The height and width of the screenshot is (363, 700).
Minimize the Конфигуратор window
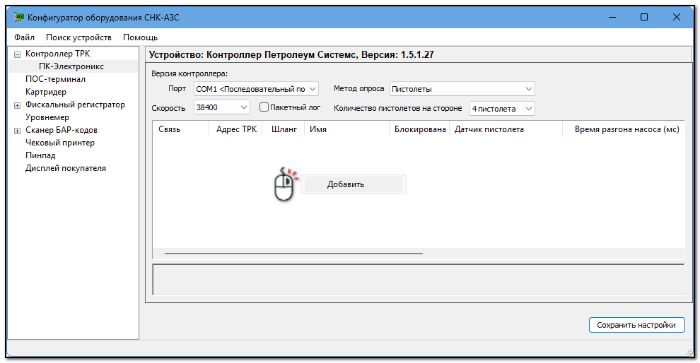(612, 17)
